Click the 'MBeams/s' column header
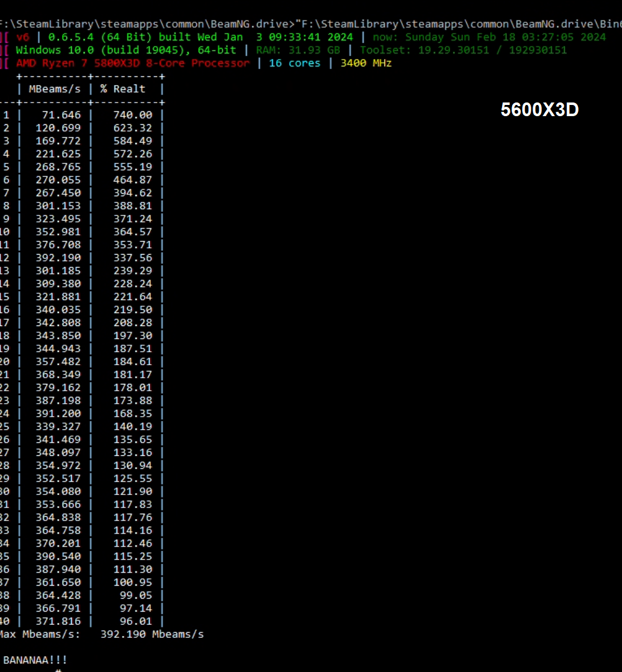The height and width of the screenshot is (672, 622). pos(55,89)
